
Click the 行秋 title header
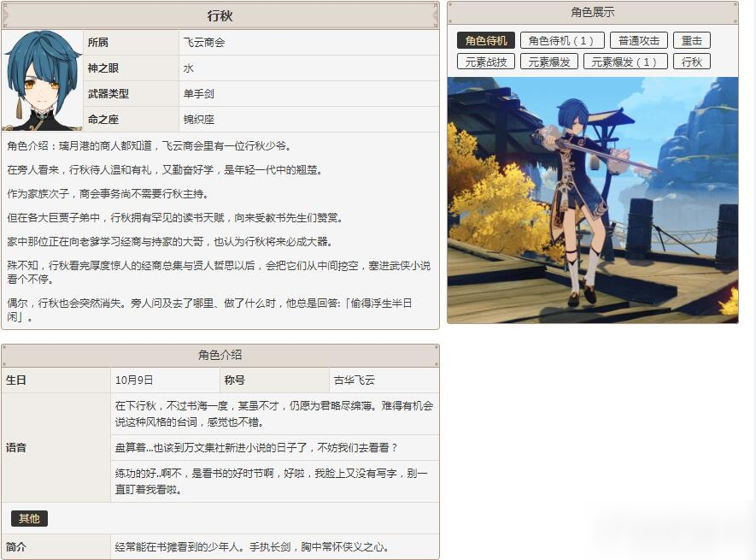[220, 16]
